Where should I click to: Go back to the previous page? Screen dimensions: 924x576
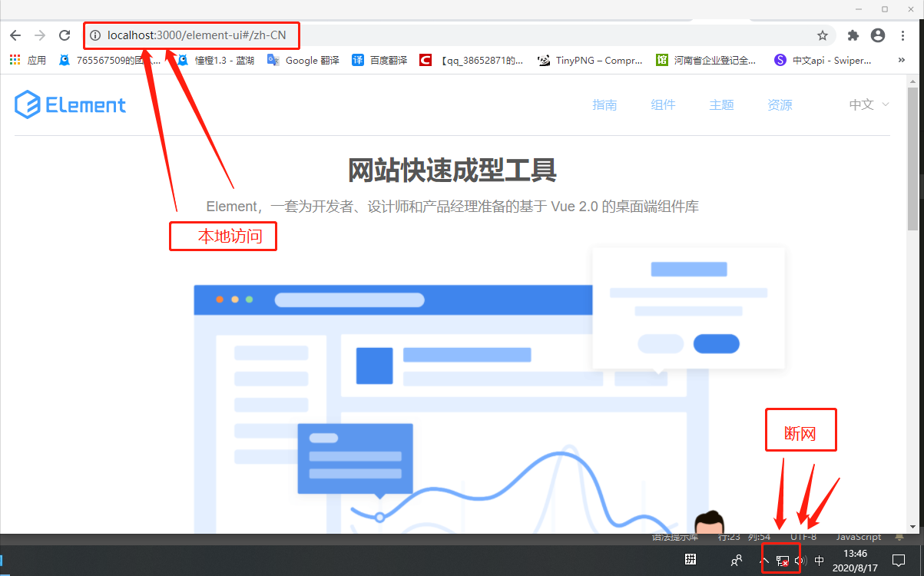click(x=15, y=35)
